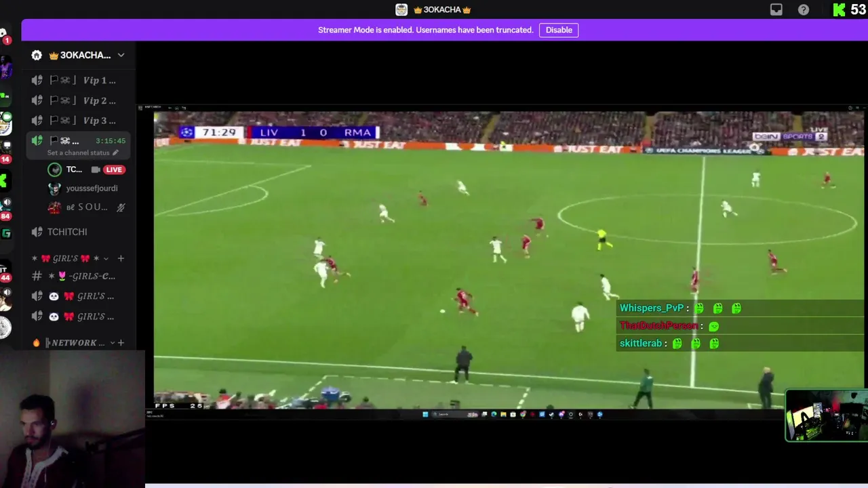Screen dimensions: 868x488
Task: Collapse the GIRL'S category chevron
Action: coord(106,258)
